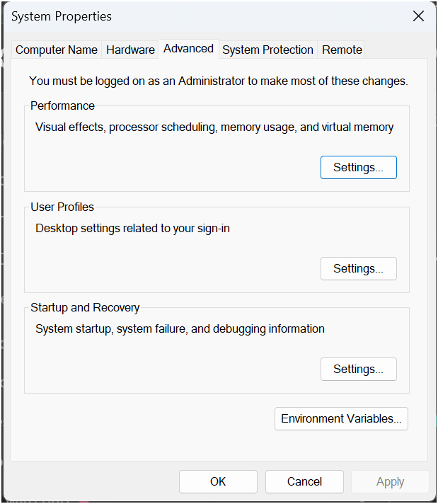Select the Advanced tab
The image size is (438, 504).
click(x=188, y=48)
